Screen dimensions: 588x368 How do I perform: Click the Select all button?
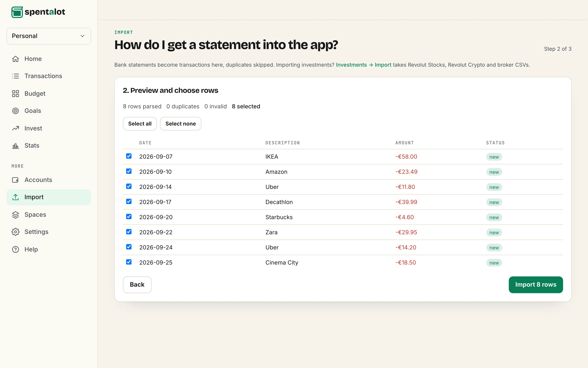(140, 124)
